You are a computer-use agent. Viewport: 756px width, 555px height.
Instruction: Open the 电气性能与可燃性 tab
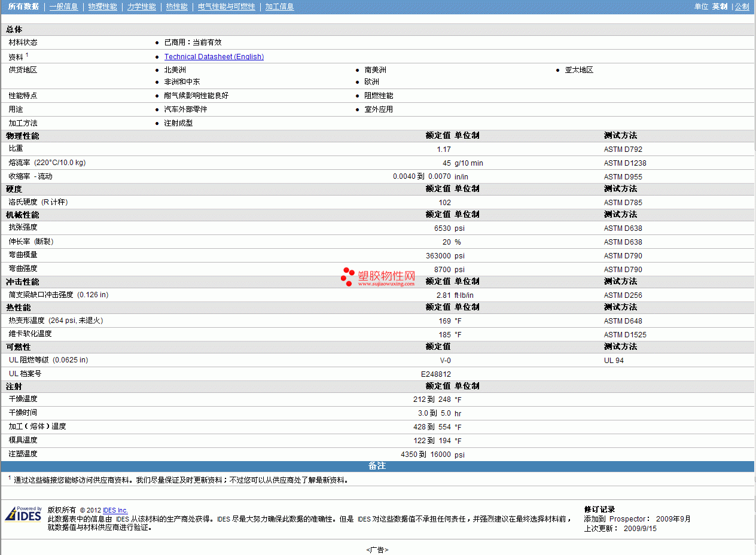[x=226, y=7]
